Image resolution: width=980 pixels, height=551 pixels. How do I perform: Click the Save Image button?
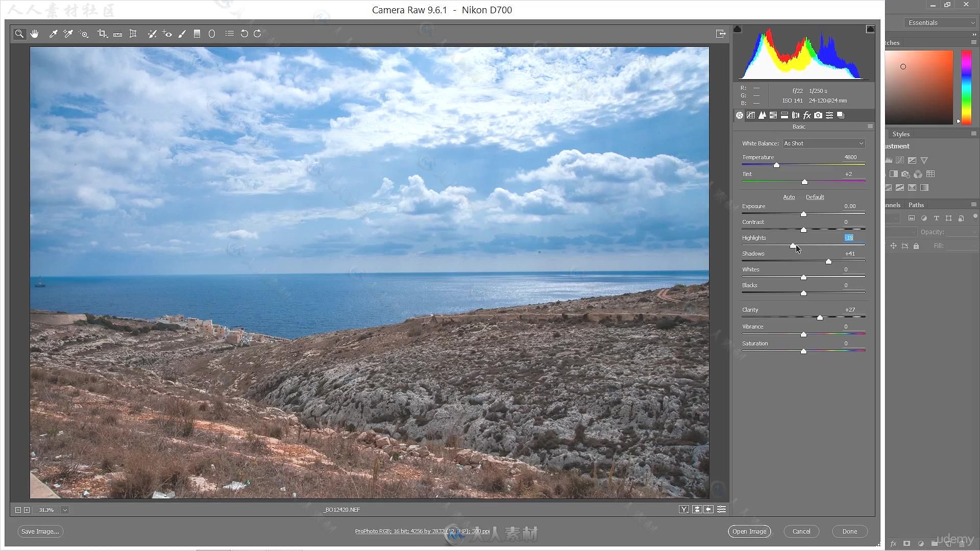(40, 531)
